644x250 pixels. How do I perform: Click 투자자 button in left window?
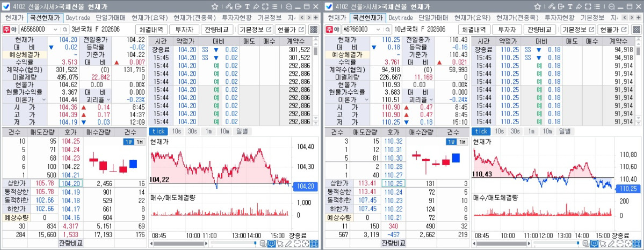tap(184, 30)
